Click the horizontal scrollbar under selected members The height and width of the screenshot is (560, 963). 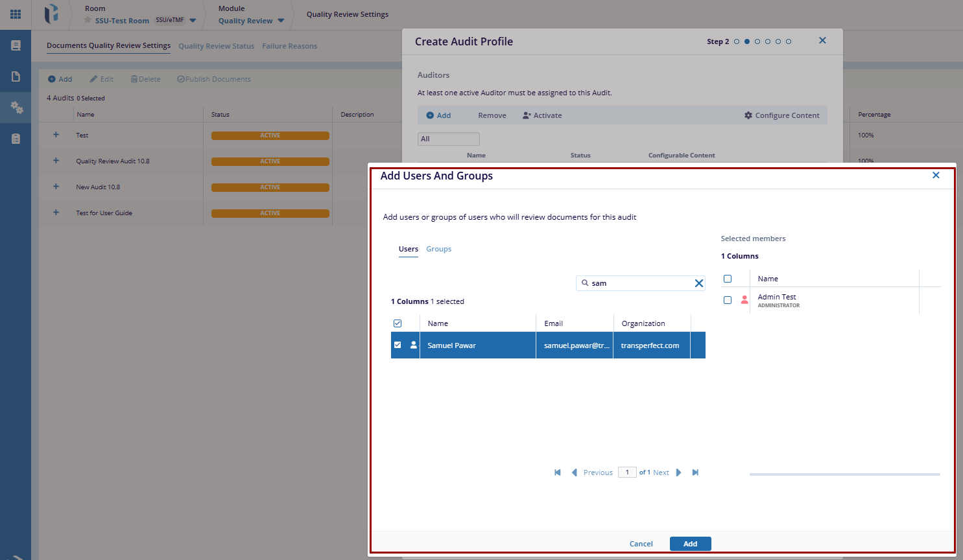tap(844, 474)
